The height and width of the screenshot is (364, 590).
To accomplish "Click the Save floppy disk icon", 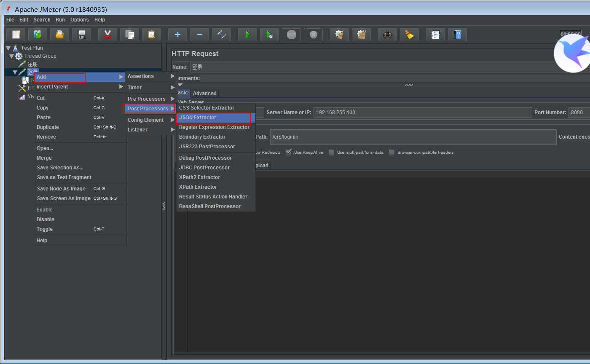I will tap(81, 35).
